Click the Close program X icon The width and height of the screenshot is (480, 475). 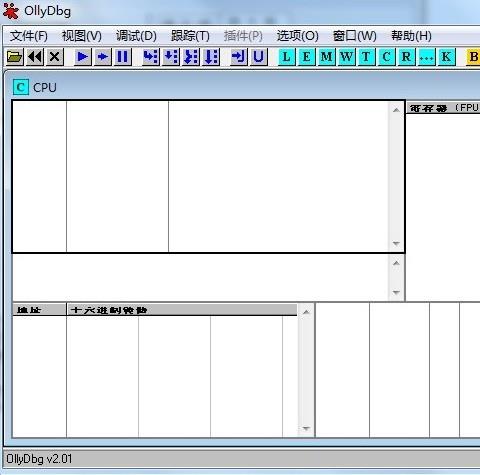(x=55, y=57)
